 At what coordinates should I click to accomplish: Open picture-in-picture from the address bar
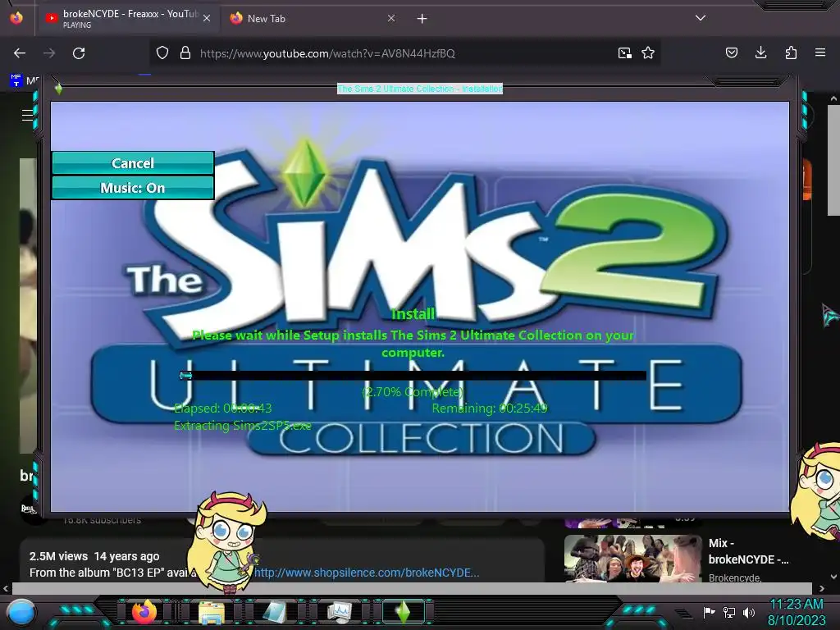[624, 53]
